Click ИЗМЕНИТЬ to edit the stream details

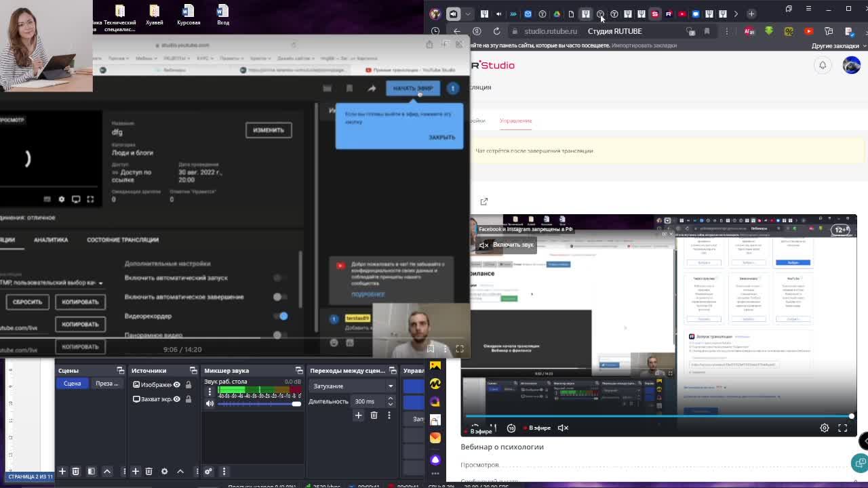click(x=269, y=129)
